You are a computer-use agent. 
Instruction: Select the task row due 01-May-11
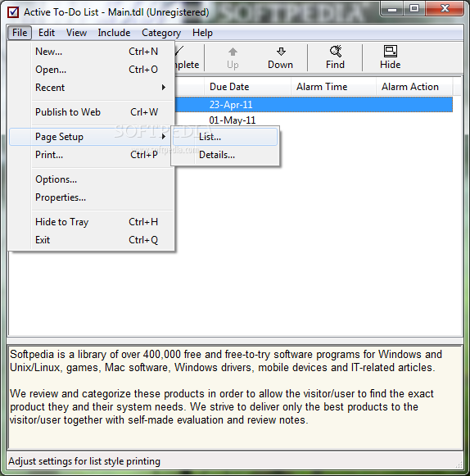point(314,120)
